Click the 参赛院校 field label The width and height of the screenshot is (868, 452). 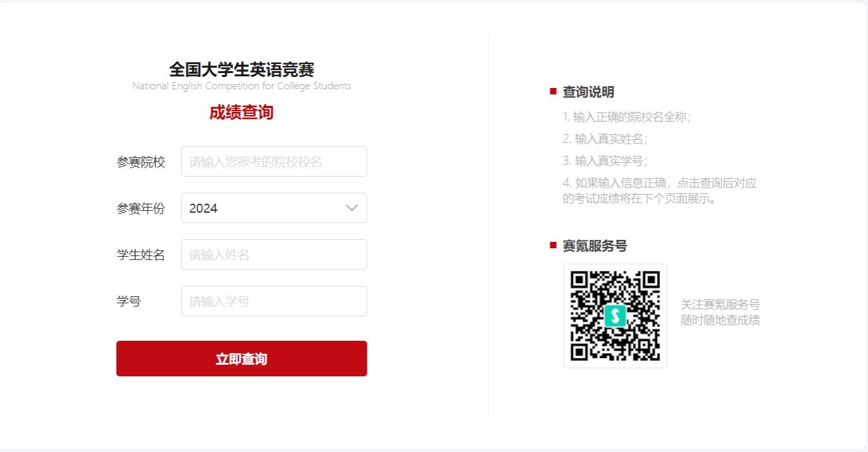click(x=141, y=162)
